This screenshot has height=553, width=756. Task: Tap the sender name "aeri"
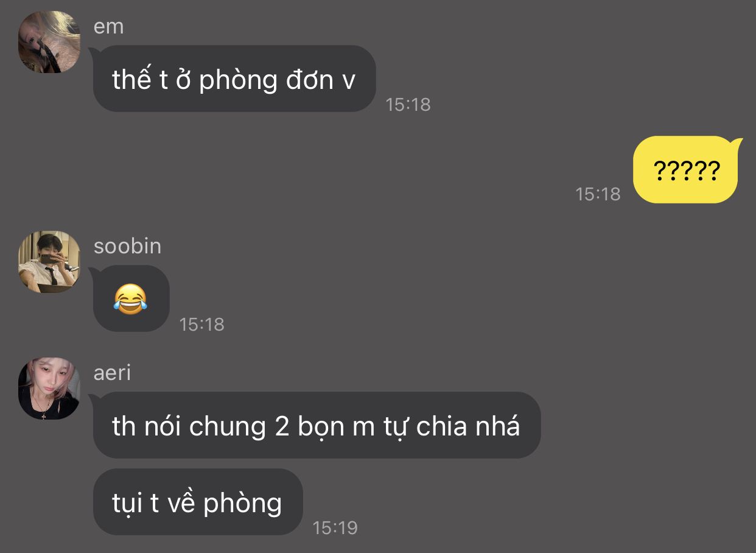pos(113,373)
